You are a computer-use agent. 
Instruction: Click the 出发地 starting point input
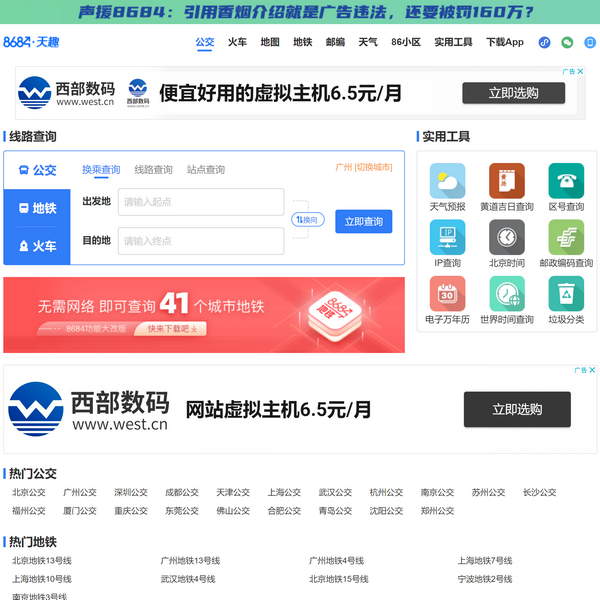tap(201, 202)
